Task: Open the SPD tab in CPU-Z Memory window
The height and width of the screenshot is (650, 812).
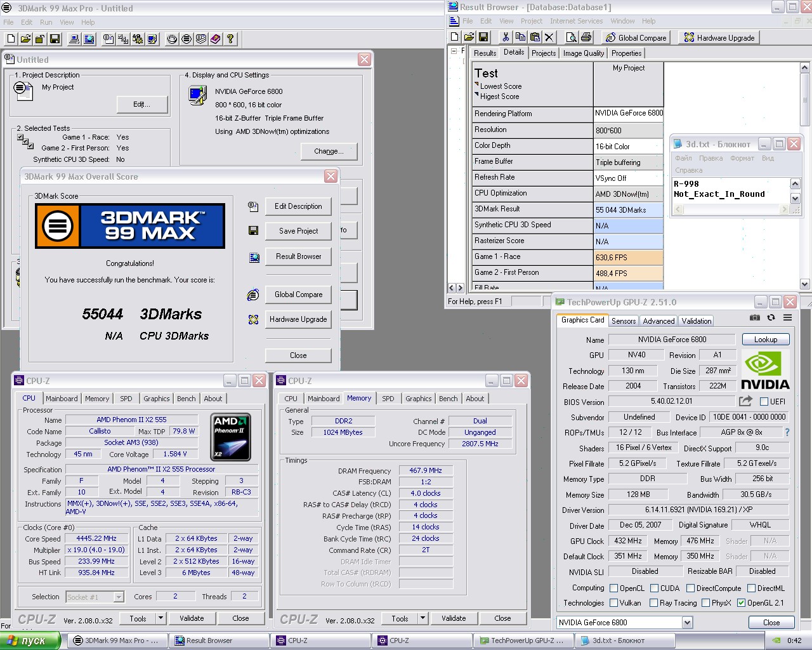Action: point(388,399)
